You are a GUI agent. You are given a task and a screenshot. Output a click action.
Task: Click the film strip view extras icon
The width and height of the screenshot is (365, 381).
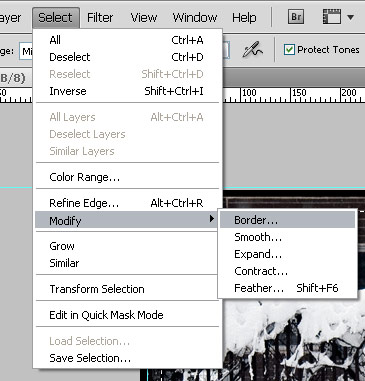(x=332, y=17)
